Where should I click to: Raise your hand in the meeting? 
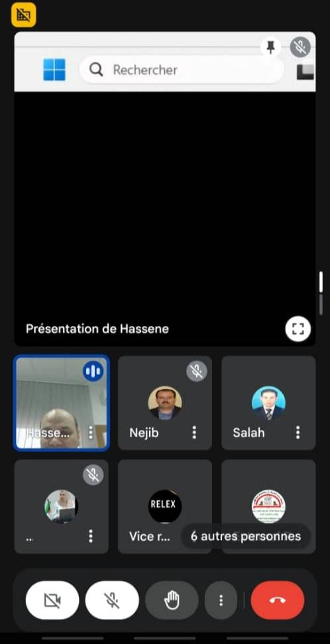(x=172, y=600)
